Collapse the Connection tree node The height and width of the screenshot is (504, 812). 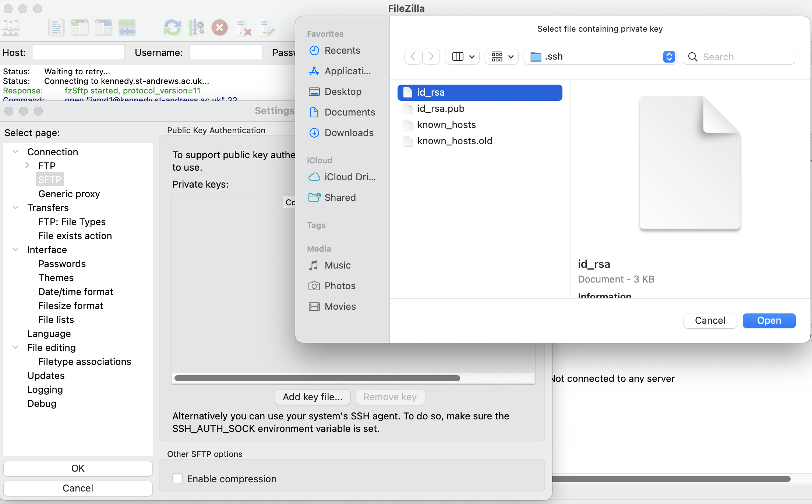click(15, 152)
